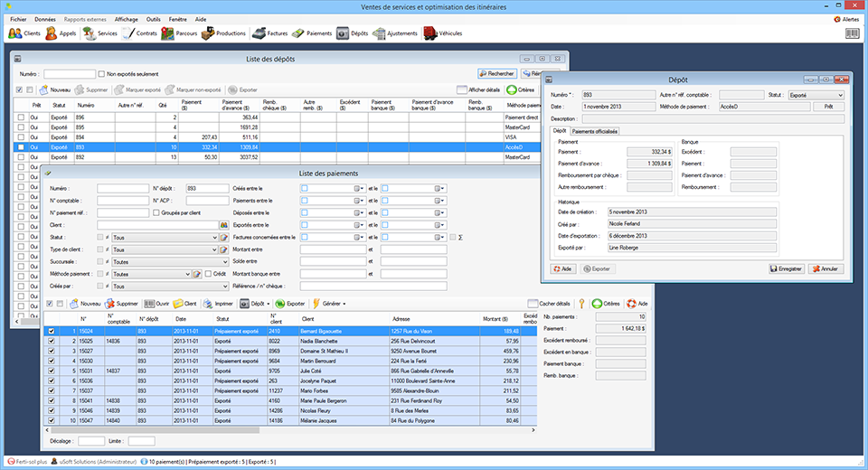Open the Fenêtre menu
The image size is (868, 470).
point(178,19)
